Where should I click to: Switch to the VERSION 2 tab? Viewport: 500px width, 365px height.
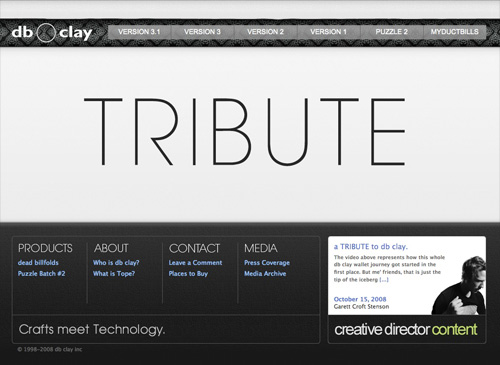(265, 32)
